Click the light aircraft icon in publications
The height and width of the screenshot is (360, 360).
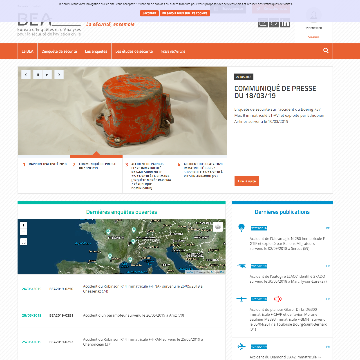241,299
